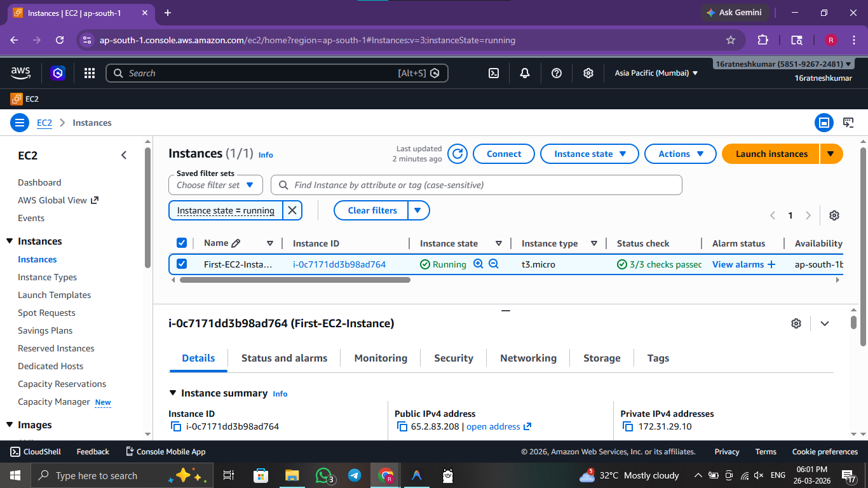Switch to the Tags tab

point(658,358)
